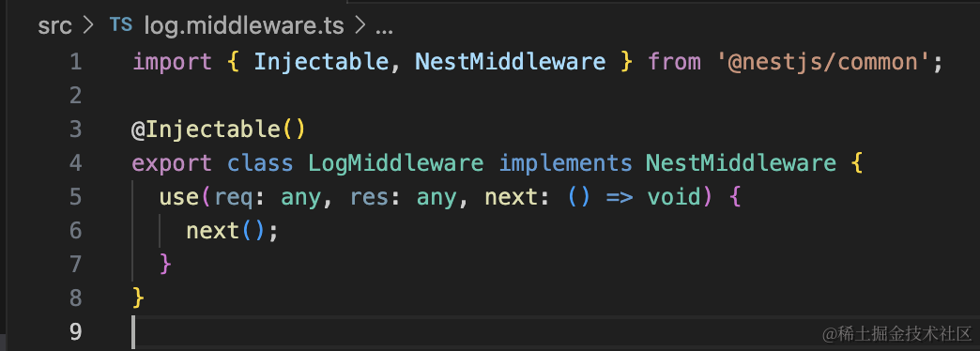Image resolution: width=980 pixels, height=351 pixels.
Task: Click closing yellow brace on line 8
Action: (139, 298)
